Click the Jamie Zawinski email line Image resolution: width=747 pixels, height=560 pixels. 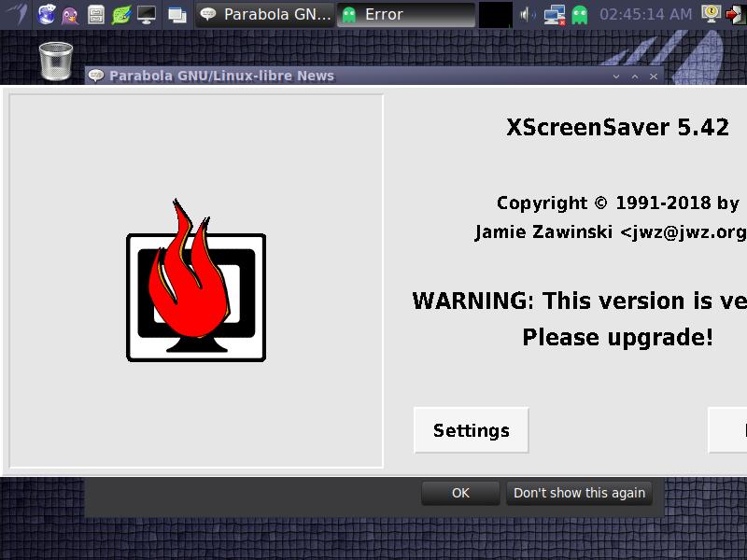click(611, 231)
